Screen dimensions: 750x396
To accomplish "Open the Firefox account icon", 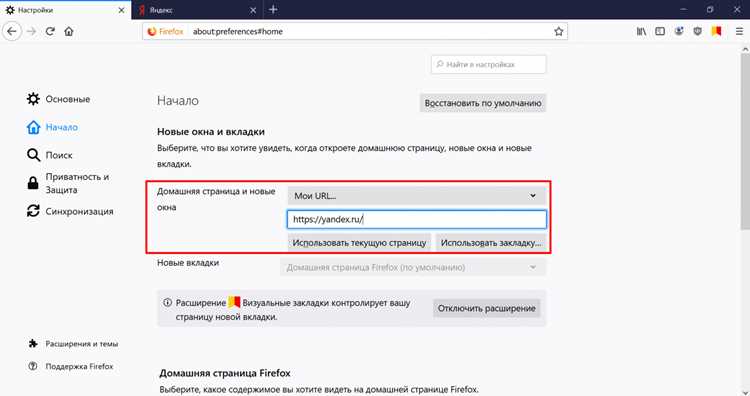I will click(x=679, y=32).
